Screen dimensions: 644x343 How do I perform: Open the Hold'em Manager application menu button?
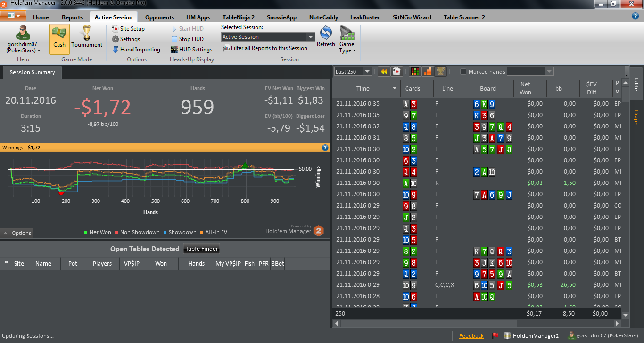tap(13, 16)
